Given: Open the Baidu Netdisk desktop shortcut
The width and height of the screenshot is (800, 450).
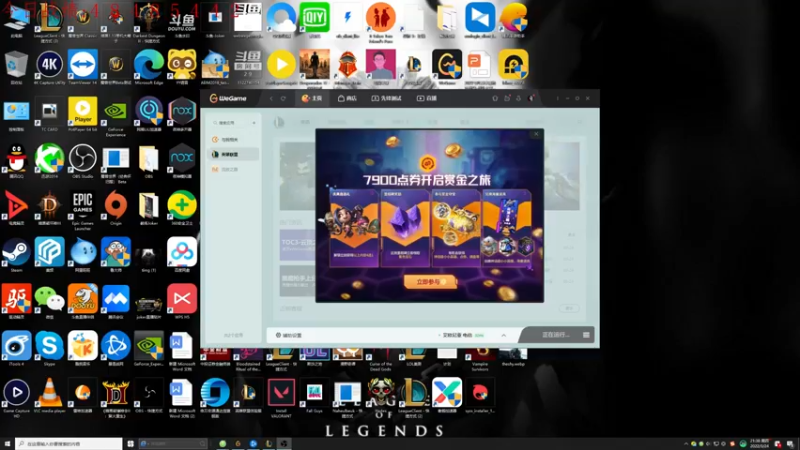Looking at the screenshot, I should (182, 255).
